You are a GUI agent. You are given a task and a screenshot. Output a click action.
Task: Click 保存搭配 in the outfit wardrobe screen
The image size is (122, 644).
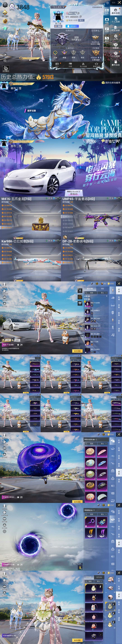click(77, 351)
